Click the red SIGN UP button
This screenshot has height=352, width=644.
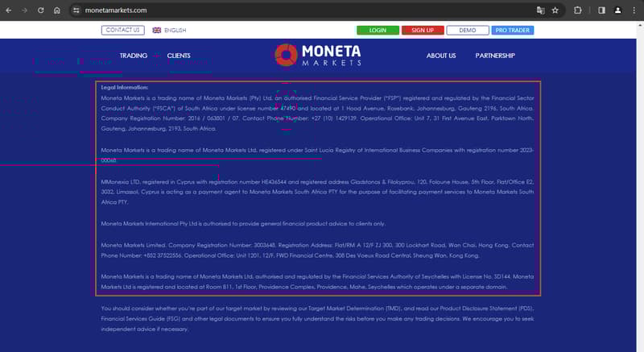pyautogui.click(x=423, y=31)
